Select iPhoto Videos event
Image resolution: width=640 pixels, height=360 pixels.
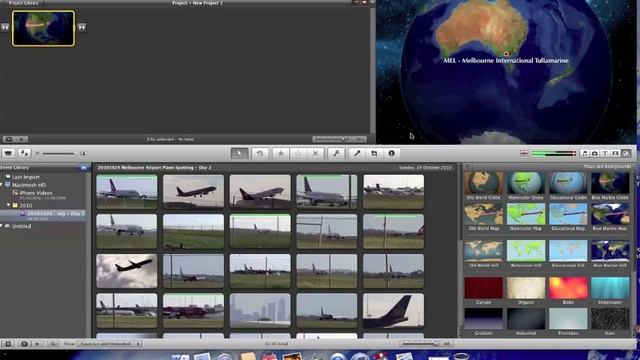(36, 193)
